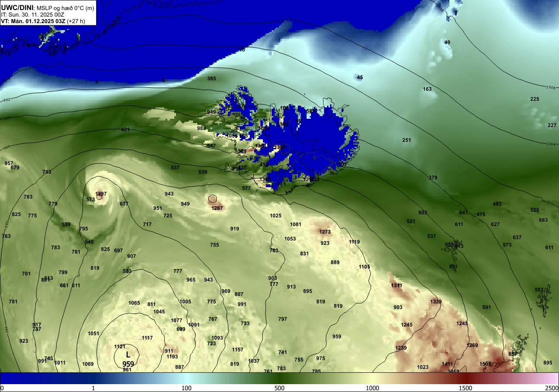559x392 pixels.
Task: Click the map value 889
Action: 335,262
